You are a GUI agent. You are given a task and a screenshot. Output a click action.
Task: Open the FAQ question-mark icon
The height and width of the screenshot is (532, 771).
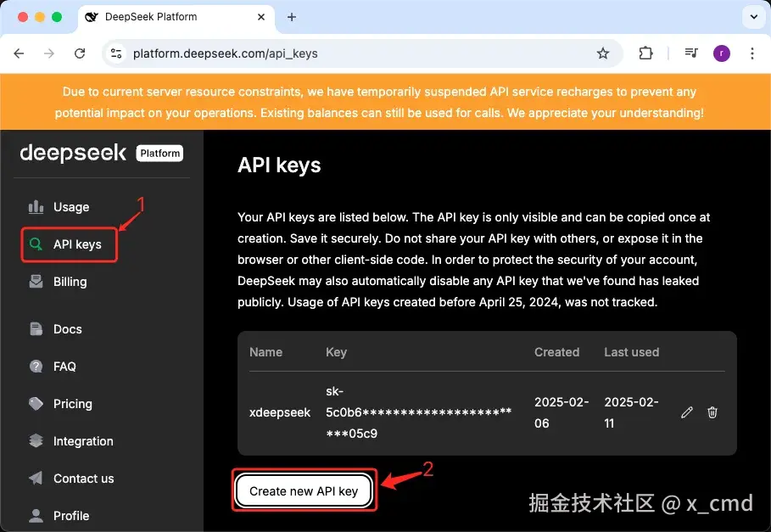(x=37, y=366)
